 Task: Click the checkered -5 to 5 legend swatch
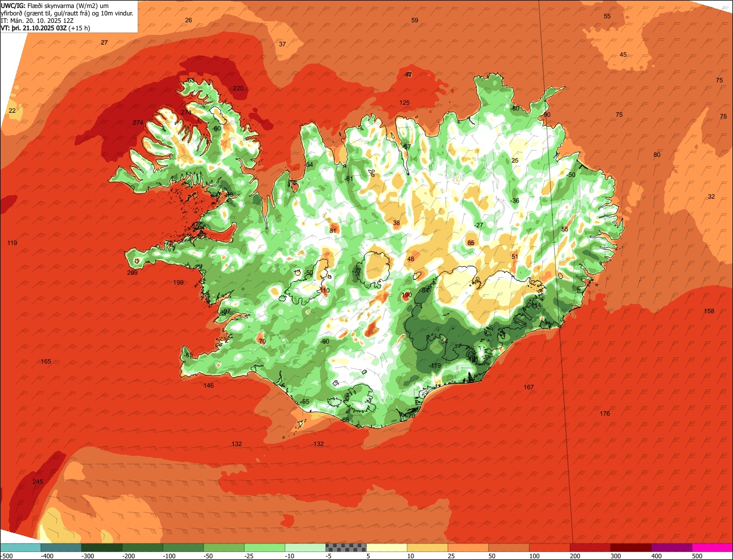click(346, 547)
